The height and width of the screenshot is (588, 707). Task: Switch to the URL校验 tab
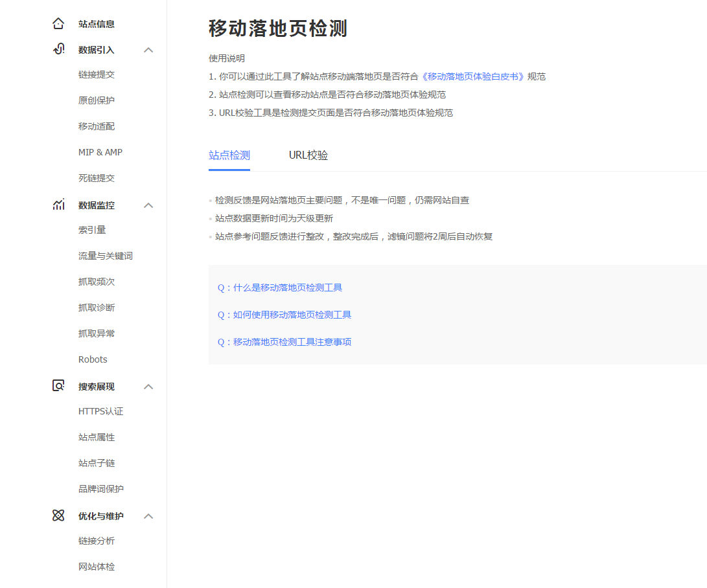(x=308, y=155)
